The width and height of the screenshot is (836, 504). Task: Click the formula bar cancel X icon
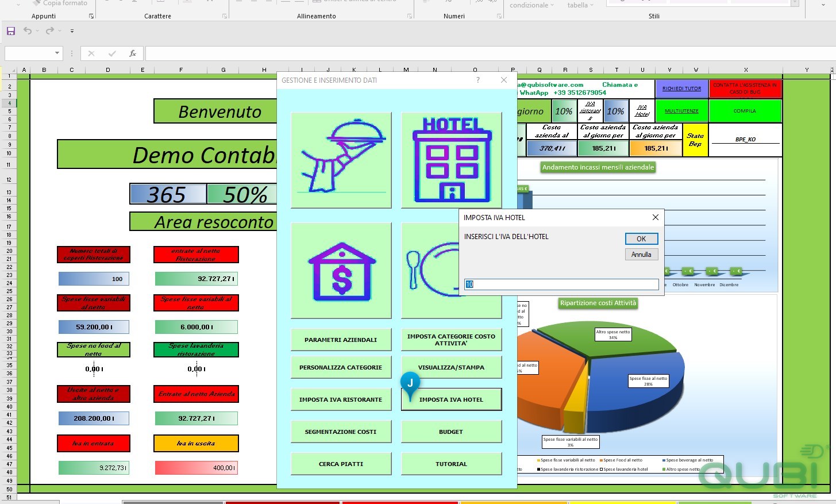pyautogui.click(x=91, y=53)
